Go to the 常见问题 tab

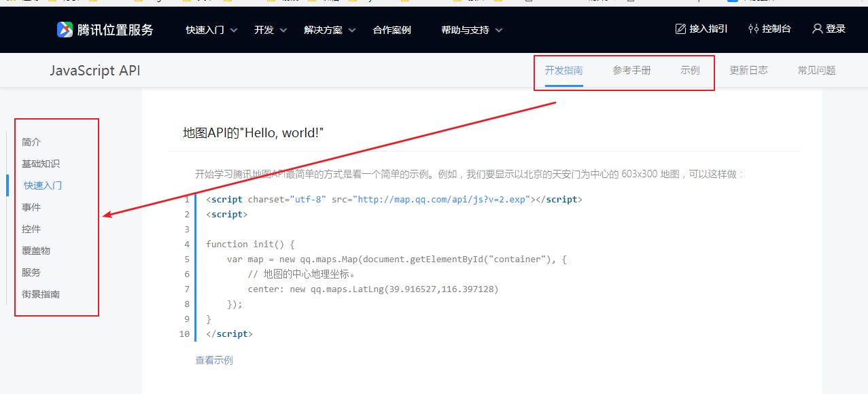(x=816, y=70)
